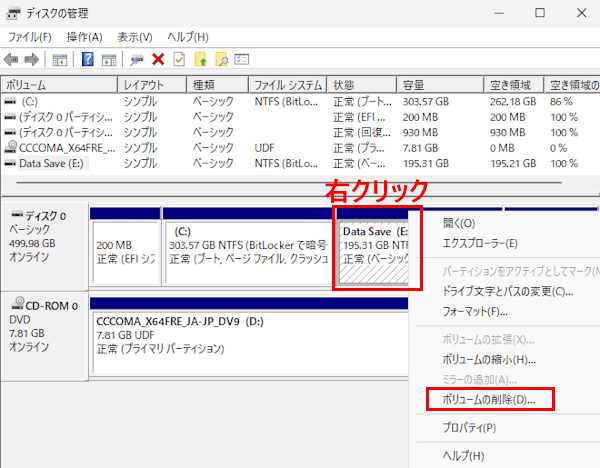Select the 200 MB EFI volume list row
Image resolution: width=600 pixels, height=468 pixels.
pos(300,117)
